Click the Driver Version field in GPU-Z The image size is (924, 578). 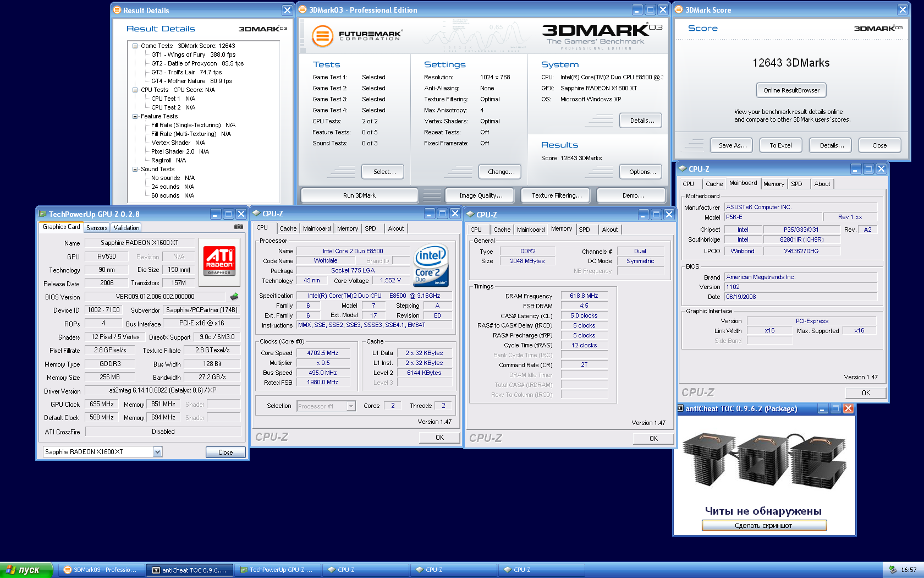coord(162,390)
